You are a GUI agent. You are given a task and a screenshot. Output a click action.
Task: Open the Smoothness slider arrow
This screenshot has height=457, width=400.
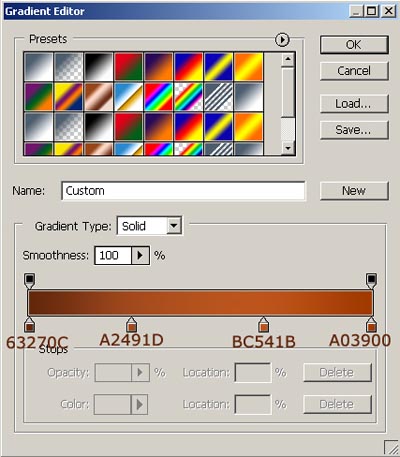[140, 255]
